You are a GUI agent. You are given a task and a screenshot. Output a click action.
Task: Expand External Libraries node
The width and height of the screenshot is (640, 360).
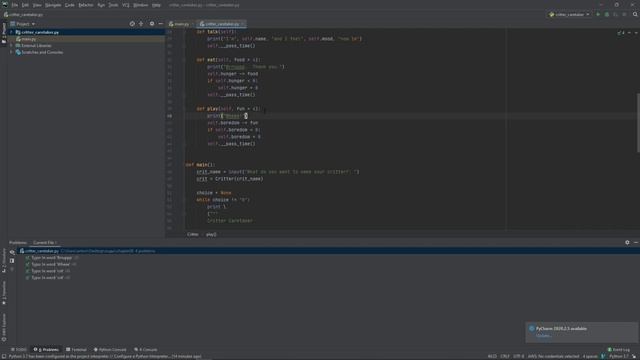click(11, 46)
